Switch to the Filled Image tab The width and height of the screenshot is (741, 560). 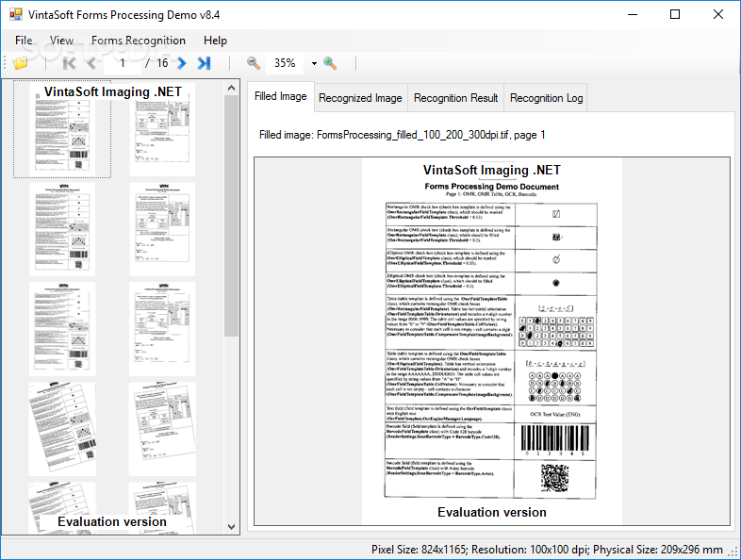(x=281, y=96)
